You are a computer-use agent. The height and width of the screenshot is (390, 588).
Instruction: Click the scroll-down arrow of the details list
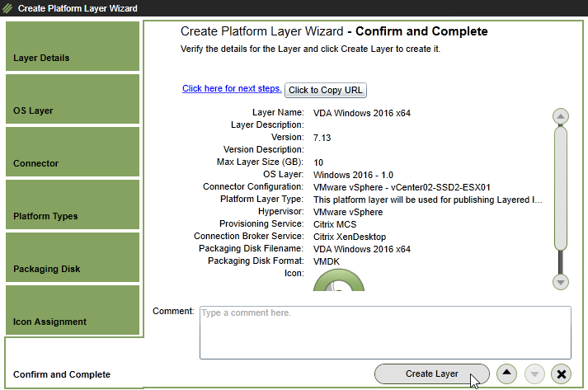[561, 282]
